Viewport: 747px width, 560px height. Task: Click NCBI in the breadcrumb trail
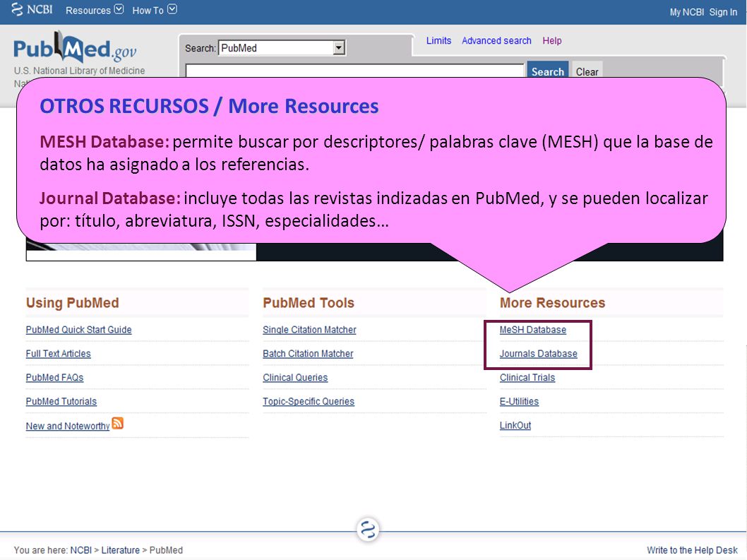pos(80,550)
